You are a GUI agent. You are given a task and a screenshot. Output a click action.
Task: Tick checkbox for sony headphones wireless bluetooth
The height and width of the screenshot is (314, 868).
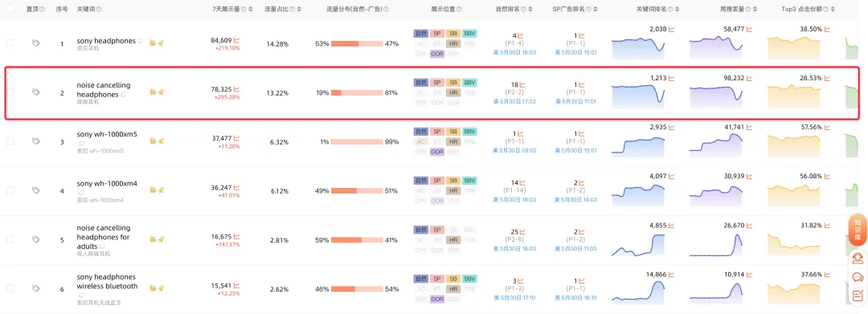[x=10, y=288]
